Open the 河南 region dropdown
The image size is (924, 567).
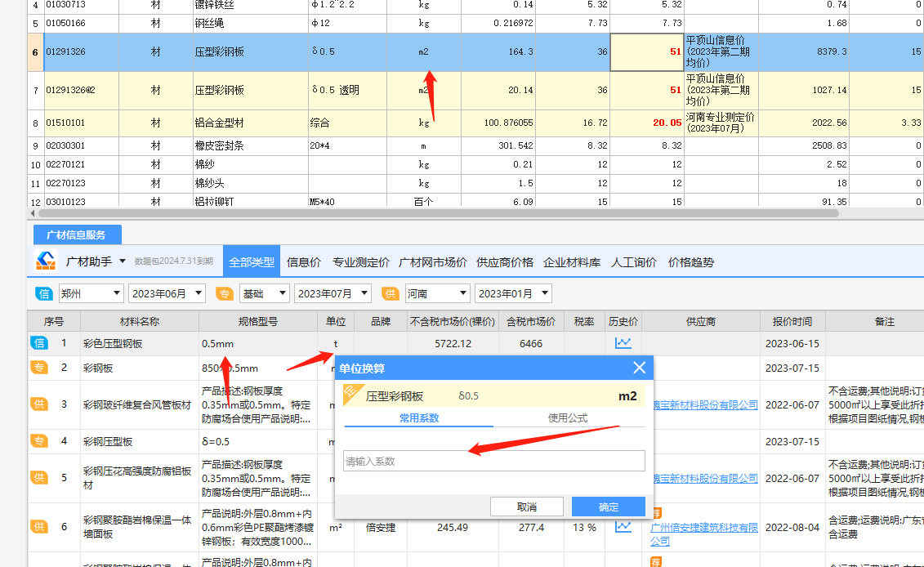click(436, 293)
